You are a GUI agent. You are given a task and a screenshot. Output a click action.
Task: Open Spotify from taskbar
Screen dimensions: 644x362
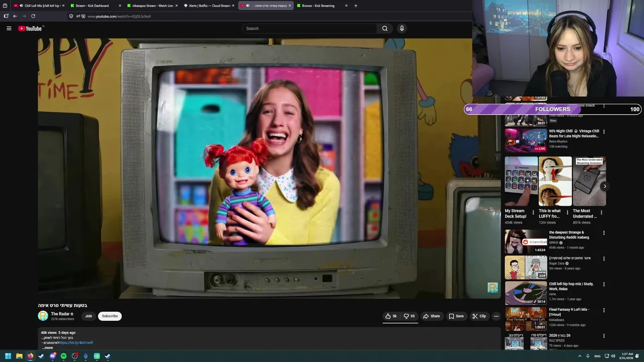click(x=63, y=356)
